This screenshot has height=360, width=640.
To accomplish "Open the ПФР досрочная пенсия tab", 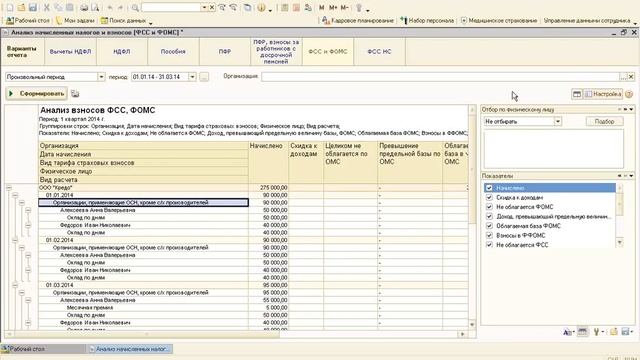I will pos(276,51).
